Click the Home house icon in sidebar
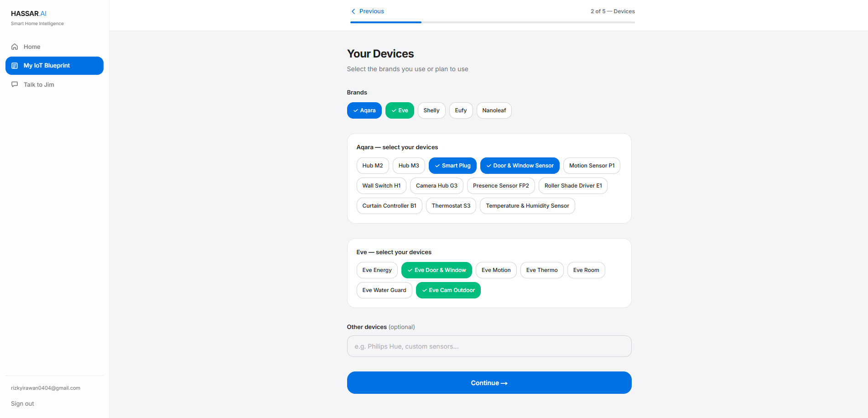 tap(15, 47)
